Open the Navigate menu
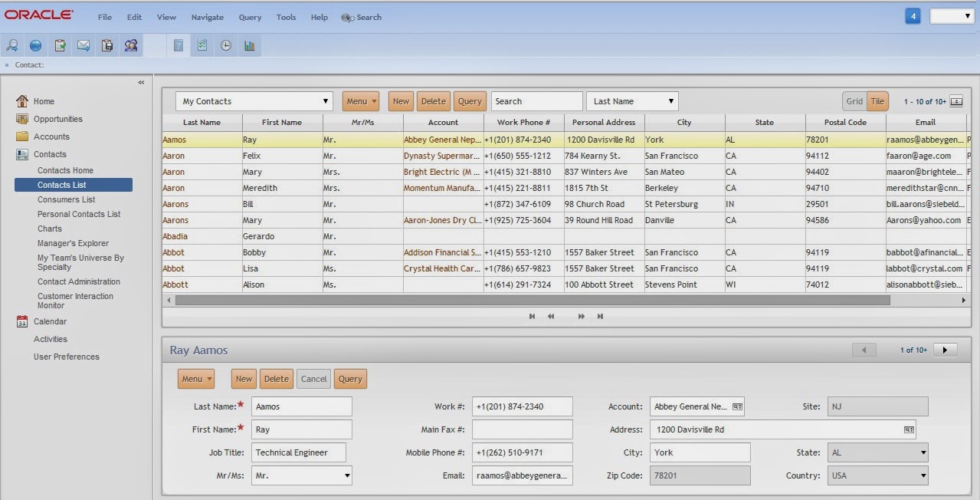 coord(208,17)
